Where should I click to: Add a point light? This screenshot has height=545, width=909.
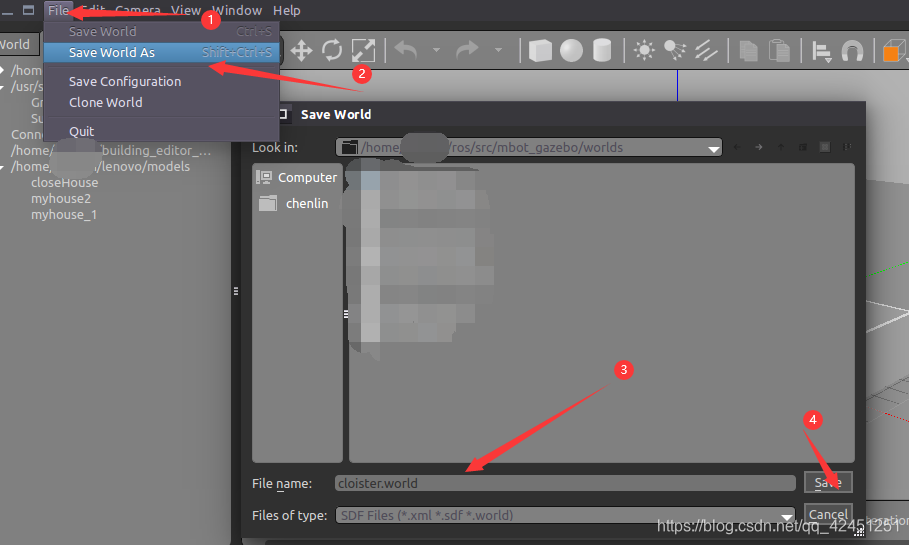[644, 50]
